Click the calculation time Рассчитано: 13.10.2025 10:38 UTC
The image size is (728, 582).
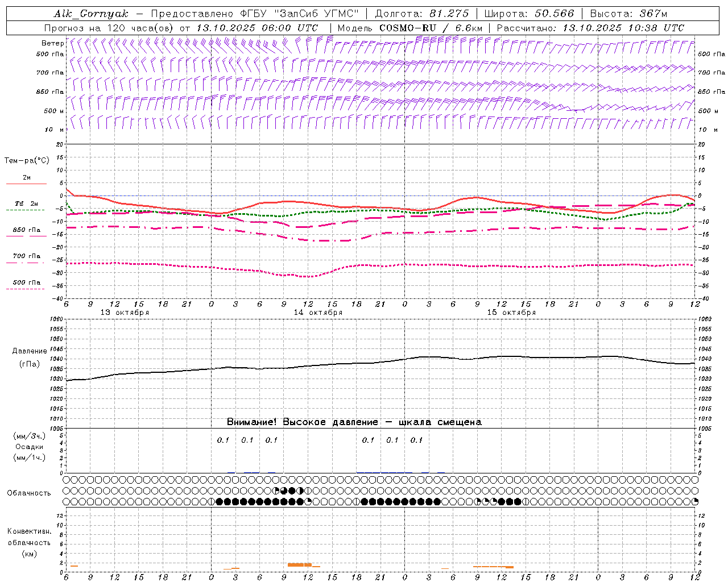pos(590,28)
